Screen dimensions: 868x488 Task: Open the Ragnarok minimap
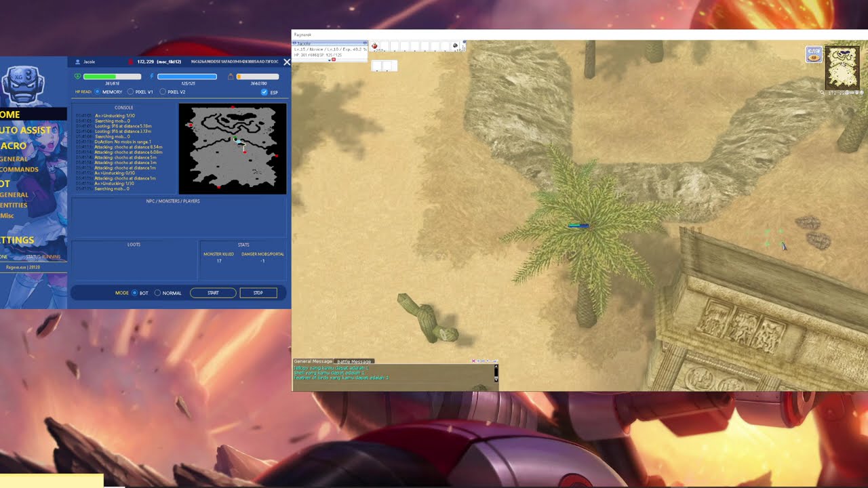pos(842,68)
